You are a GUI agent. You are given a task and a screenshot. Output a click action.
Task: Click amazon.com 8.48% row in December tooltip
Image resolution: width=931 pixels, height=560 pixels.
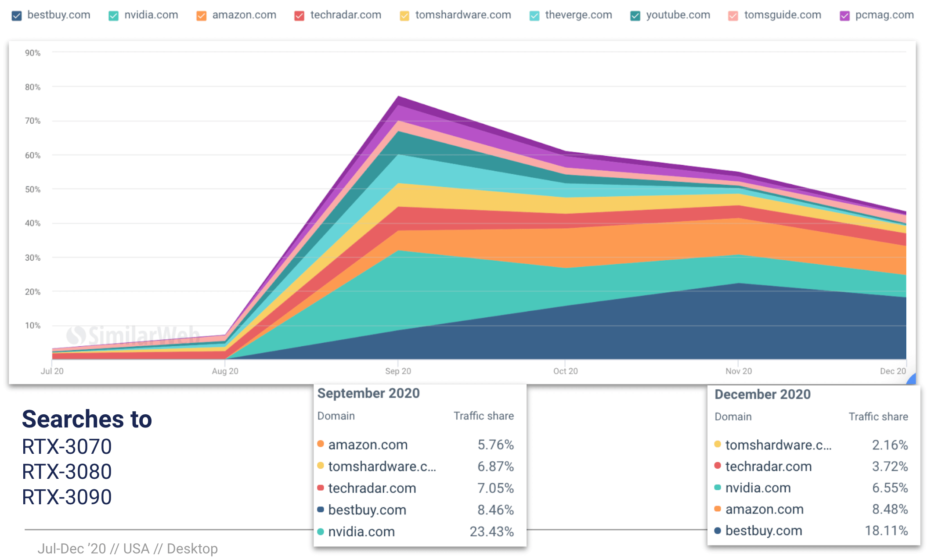(811, 509)
